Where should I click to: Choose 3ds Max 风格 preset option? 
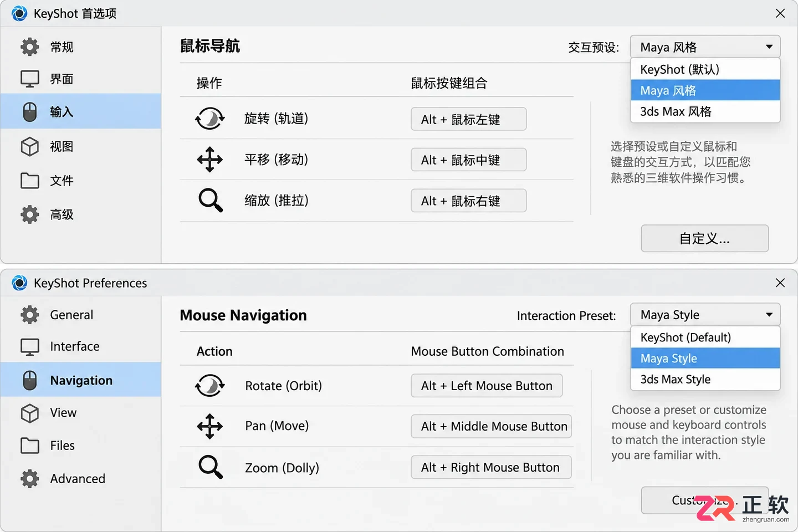point(705,112)
